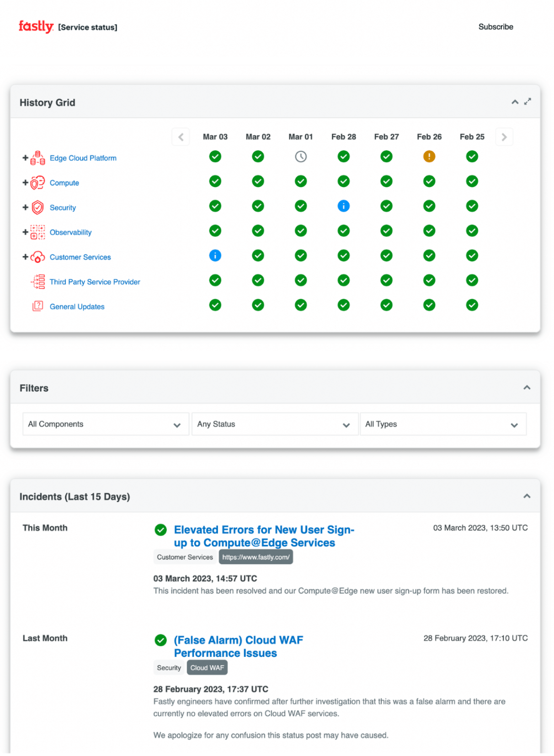Expand History Grid to fullscreen
554x756 pixels.
click(527, 101)
